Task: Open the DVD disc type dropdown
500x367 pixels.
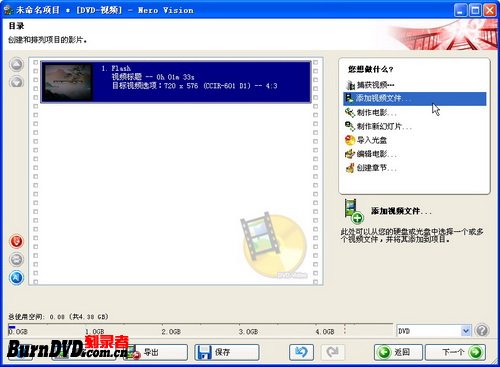Action: click(434, 331)
